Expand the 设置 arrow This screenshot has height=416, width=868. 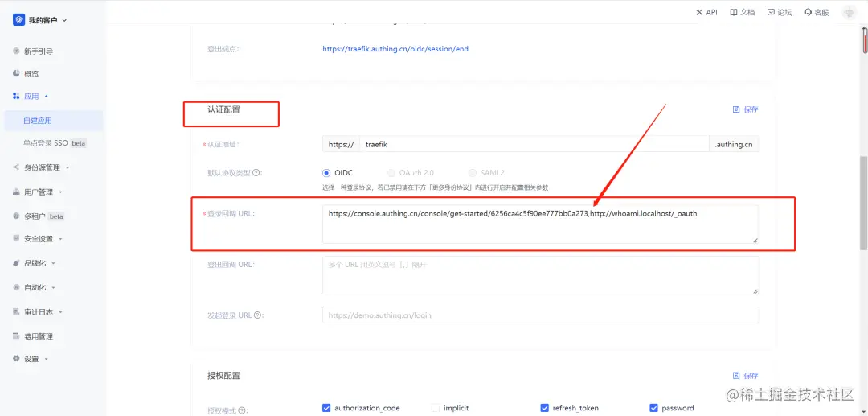[x=47, y=359]
